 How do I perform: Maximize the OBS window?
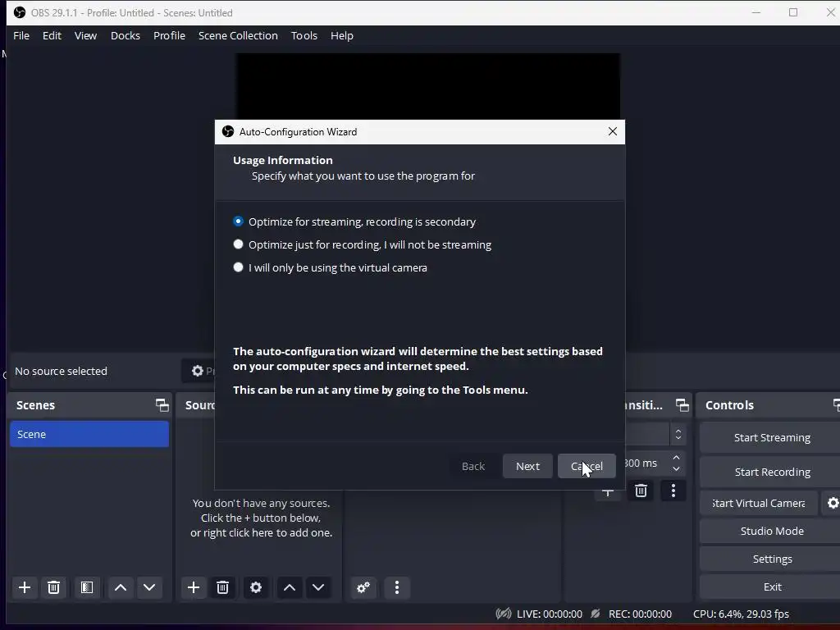pyautogui.click(x=793, y=12)
